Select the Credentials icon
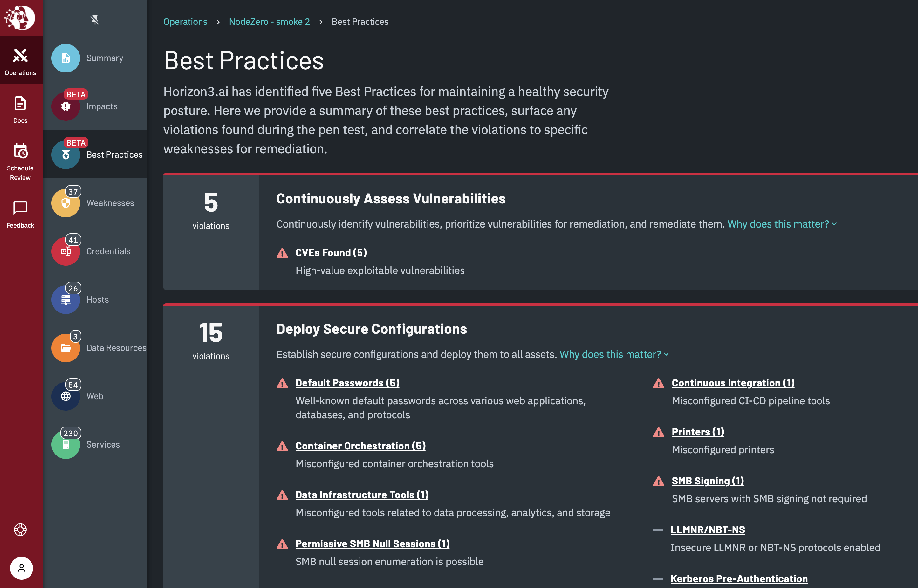 (66, 251)
